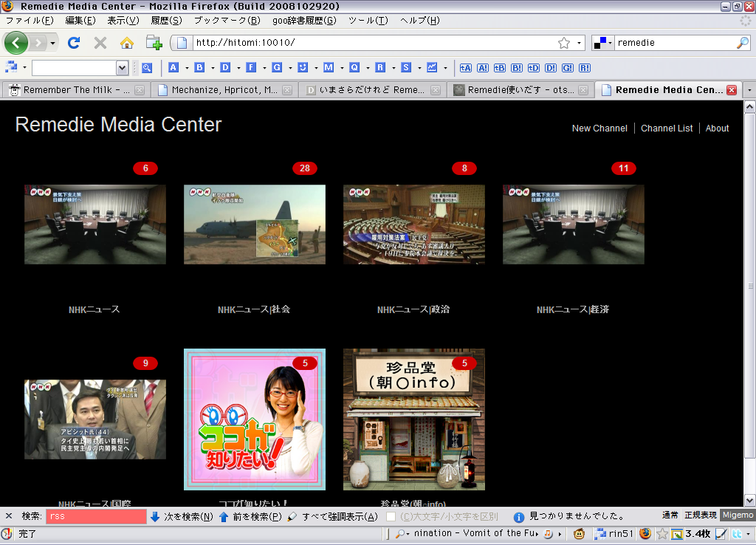Open the Channel List link
The height and width of the screenshot is (545, 756).
[x=667, y=128]
